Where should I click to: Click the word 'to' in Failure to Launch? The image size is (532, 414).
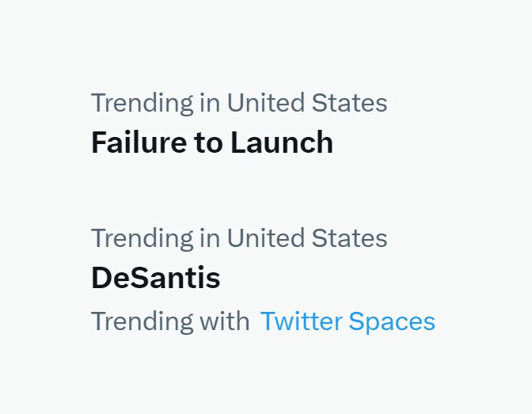(x=208, y=143)
